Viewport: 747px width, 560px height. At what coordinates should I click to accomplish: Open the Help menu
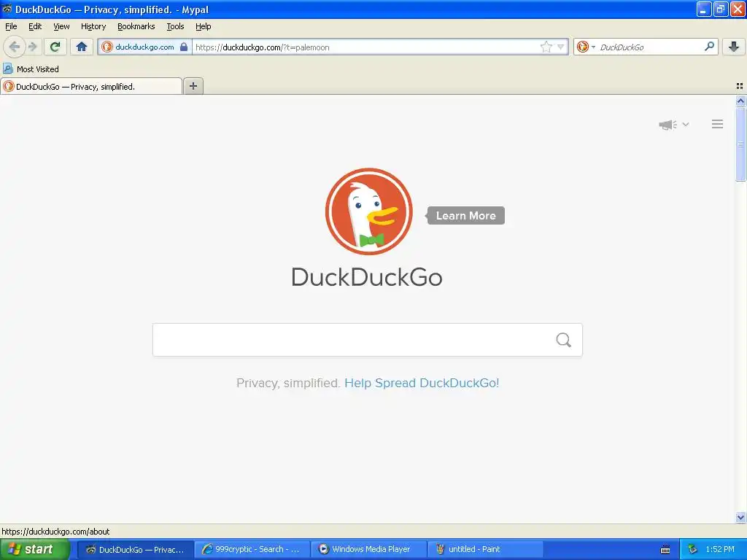point(203,26)
